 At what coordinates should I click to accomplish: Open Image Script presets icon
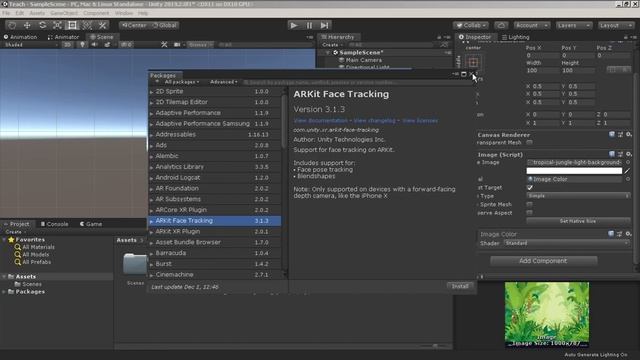coord(620,154)
